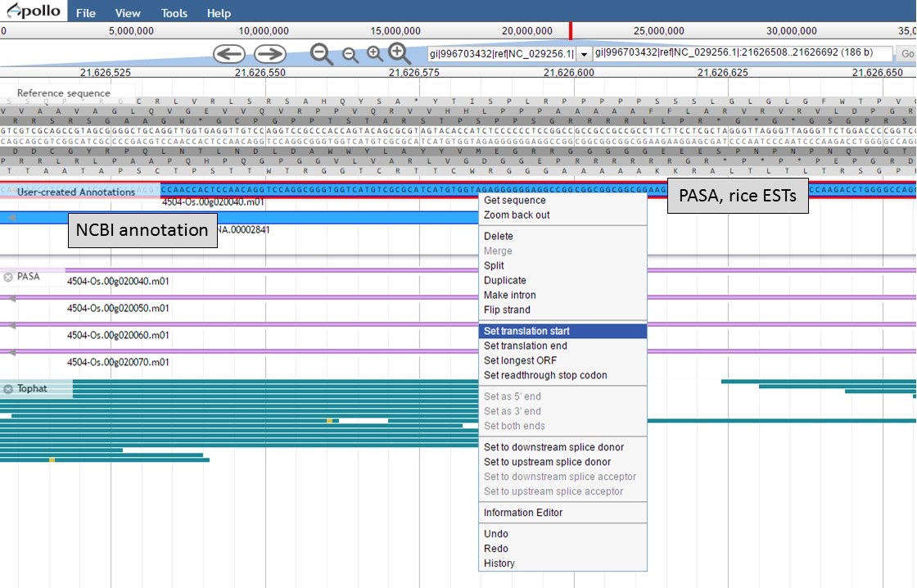Image resolution: width=917 pixels, height=588 pixels.
Task: Select Set longest ORF
Action: click(x=562, y=360)
